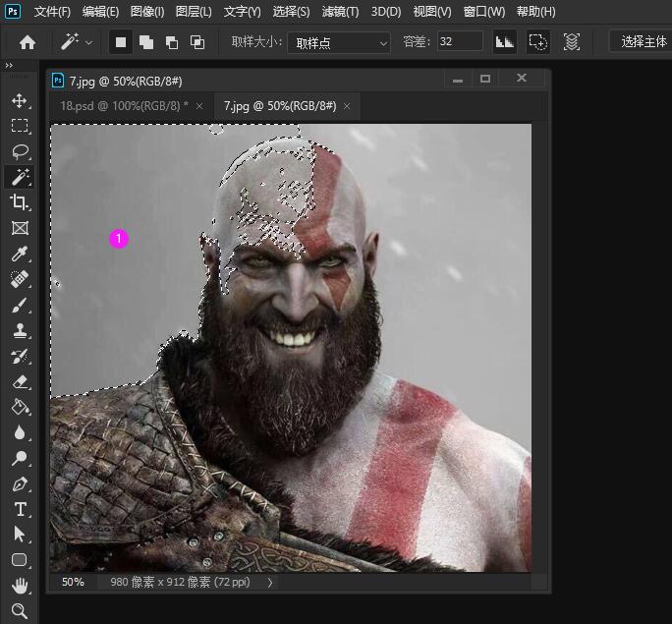Viewport: 672px width, 624px height.
Task: Open the 图层(L) menu
Action: [x=194, y=12]
